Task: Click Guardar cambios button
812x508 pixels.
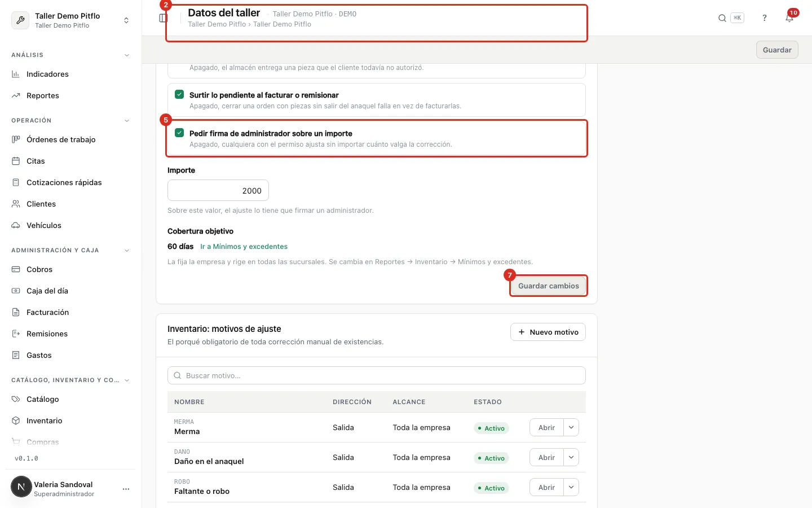Action: (549, 286)
